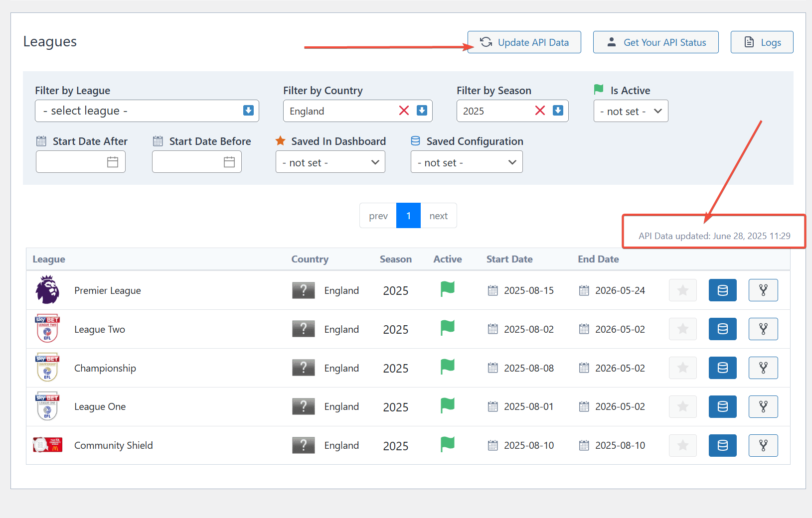Click the Championship active flag
The height and width of the screenshot is (518, 812).
point(448,367)
